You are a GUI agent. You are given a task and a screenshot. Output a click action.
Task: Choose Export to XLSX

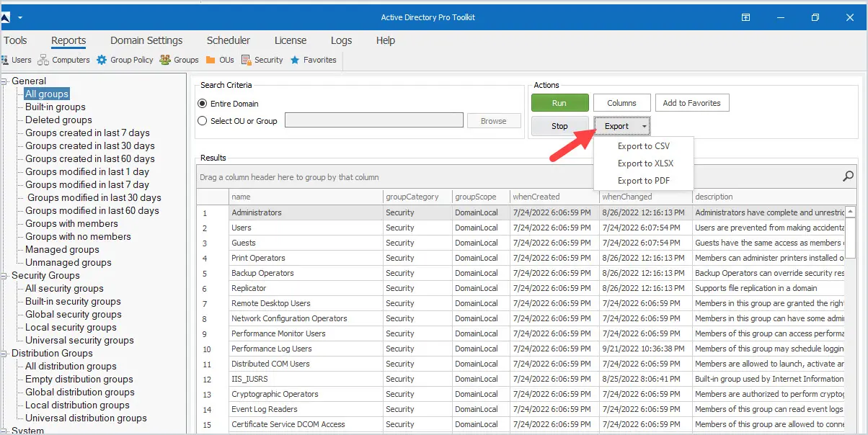(644, 163)
